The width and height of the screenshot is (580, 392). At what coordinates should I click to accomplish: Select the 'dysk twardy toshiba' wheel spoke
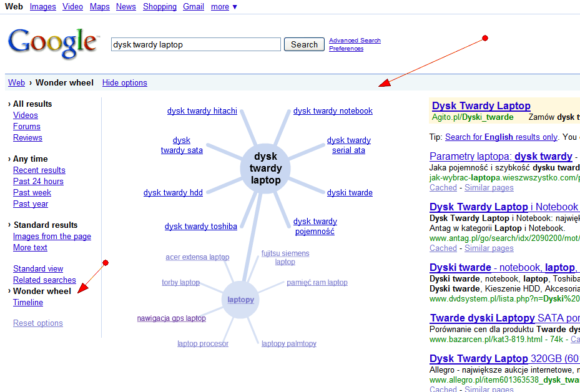coord(201,227)
